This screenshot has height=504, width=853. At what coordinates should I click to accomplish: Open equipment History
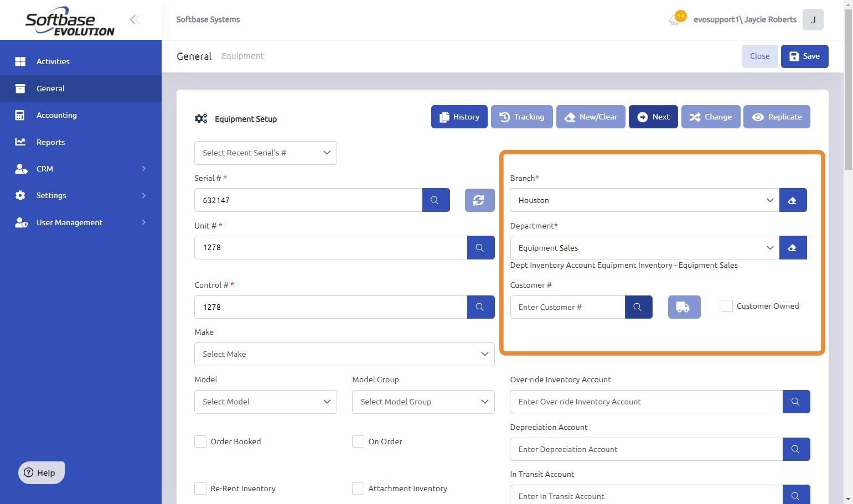coord(459,117)
